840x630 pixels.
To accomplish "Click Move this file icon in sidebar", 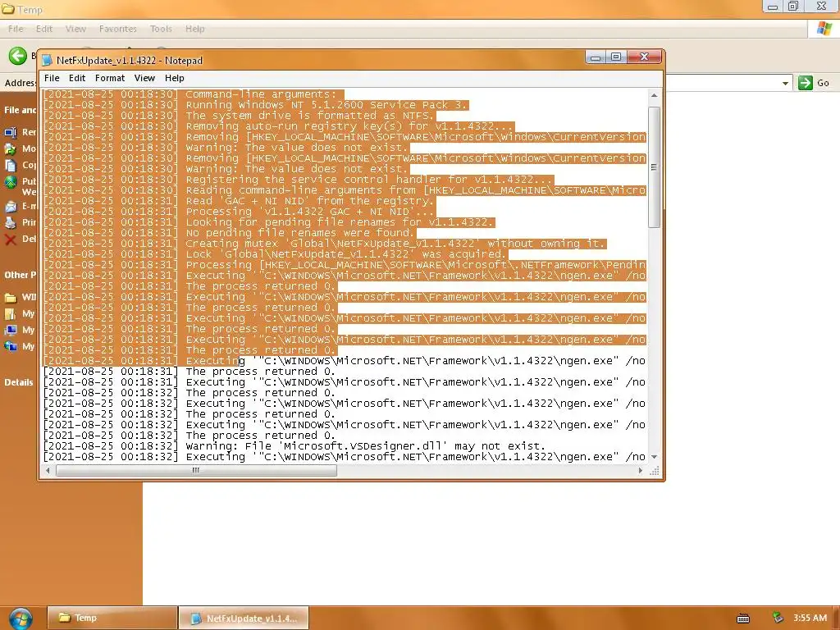I will pyautogui.click(x=11, y=149).
